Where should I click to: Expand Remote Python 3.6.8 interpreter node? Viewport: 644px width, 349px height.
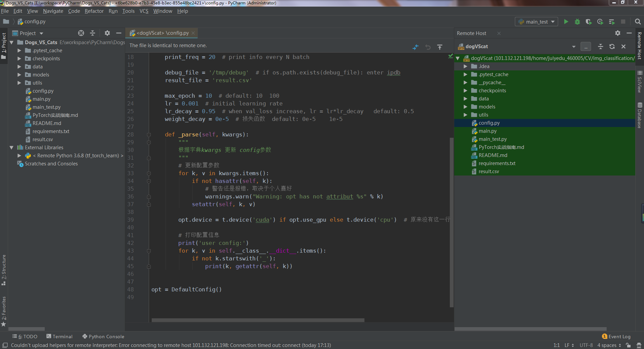click(x=19, y=156)
